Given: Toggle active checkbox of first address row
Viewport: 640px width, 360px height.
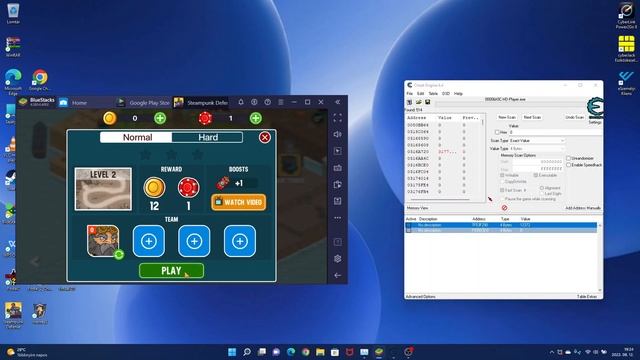Looking at the screenshot, I should tap(409, 225).
